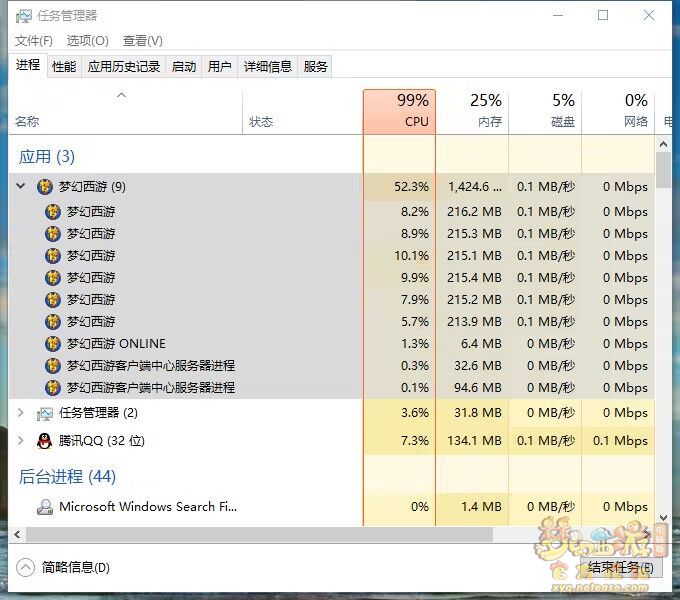Image resolution: width=680 pixels, height=600 pixels.
Task: Open the 选项(O) menu
Action: click(x=88, y=41)
